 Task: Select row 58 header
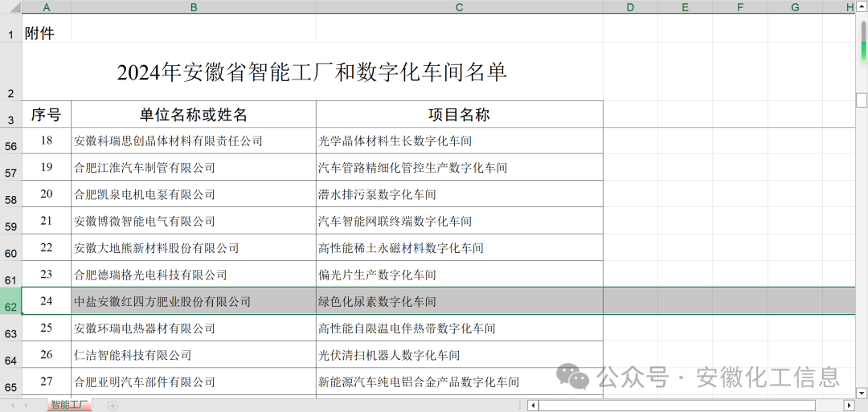click(11, 194)
